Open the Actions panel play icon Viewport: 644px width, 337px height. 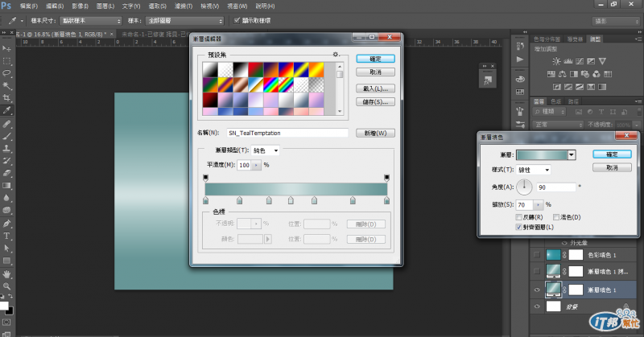pos(520,60)
